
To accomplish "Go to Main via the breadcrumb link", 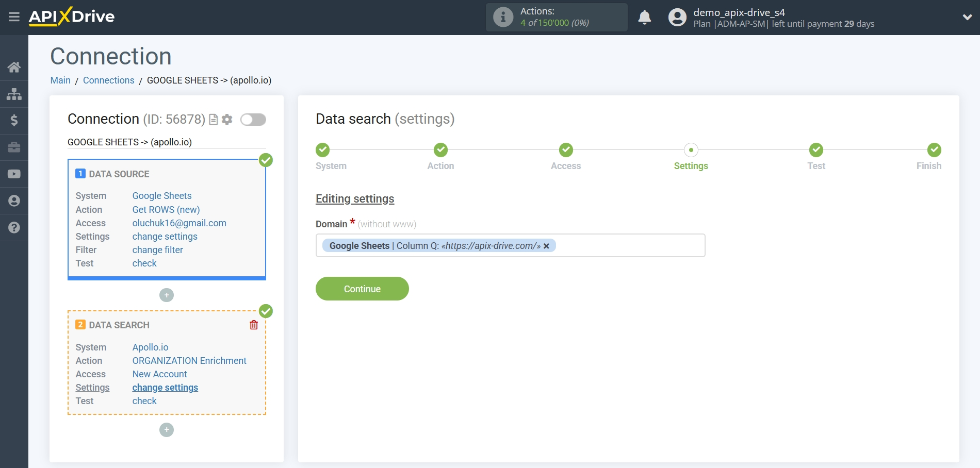I will point(60,80).
